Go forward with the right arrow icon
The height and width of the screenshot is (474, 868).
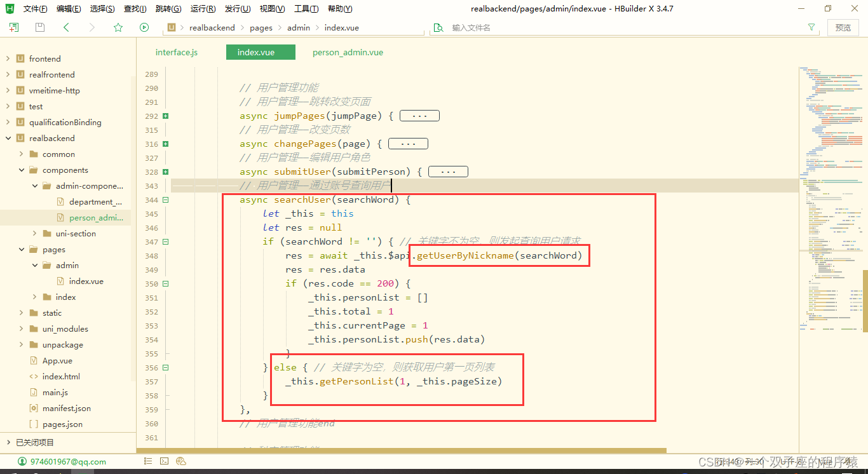tap(92, 27)
